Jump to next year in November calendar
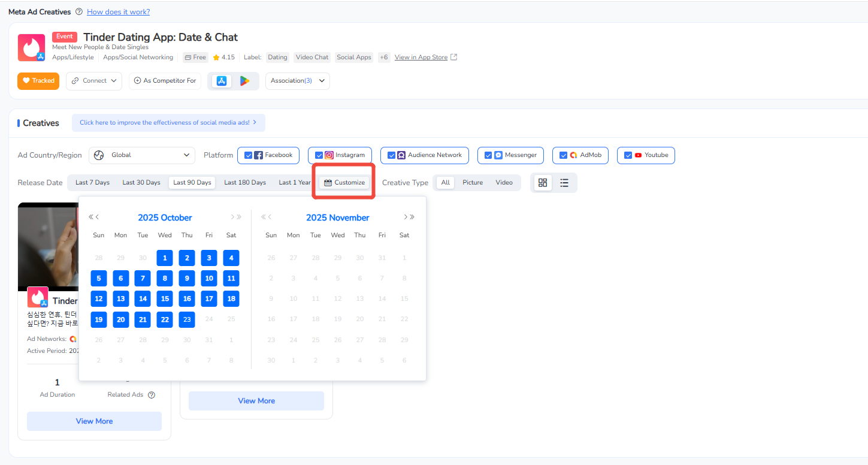Viewport: 868px width, 465px height. [x=412, y=218]
